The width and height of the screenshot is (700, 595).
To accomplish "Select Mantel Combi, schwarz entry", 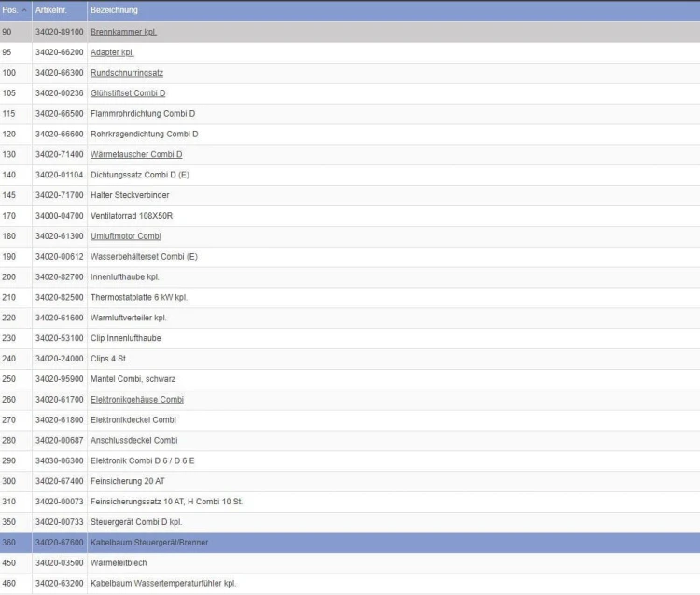I will 133,379.
